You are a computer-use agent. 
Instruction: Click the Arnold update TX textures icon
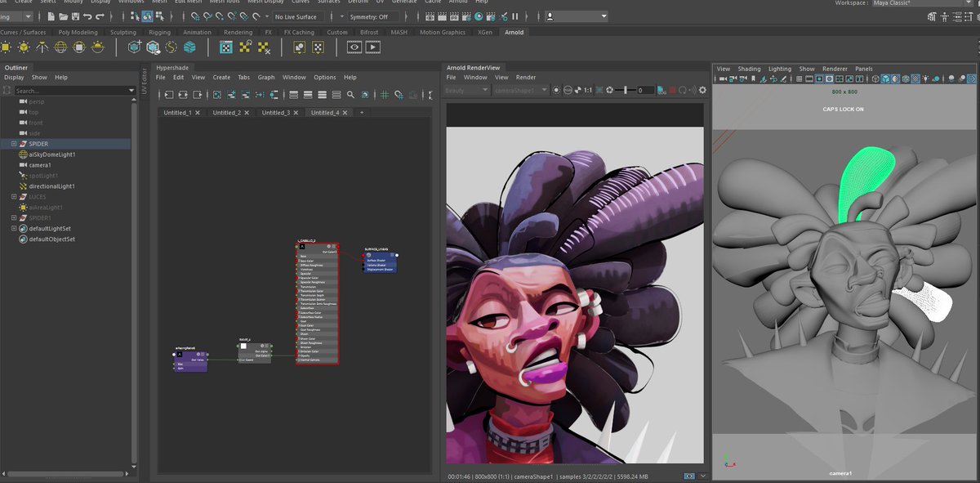[244, 47]
